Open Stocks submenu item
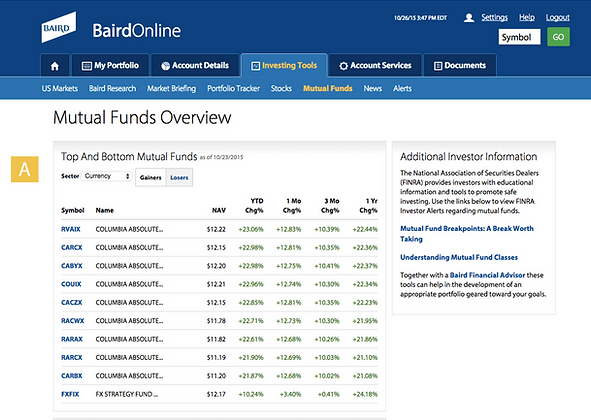The image size is (591, 420). click(281, 89)
